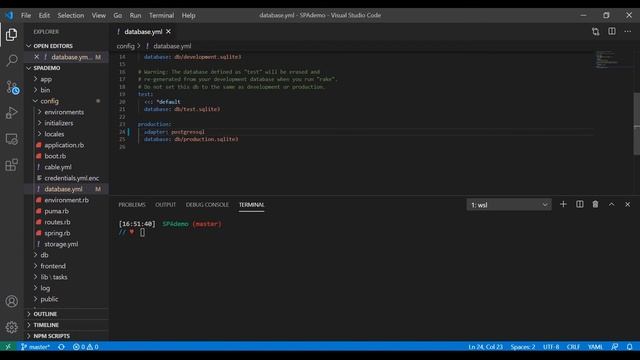Viewport: 640px width, 360px height.
Task: Select the Terminal panel tab
Action: tap(251, 204)
